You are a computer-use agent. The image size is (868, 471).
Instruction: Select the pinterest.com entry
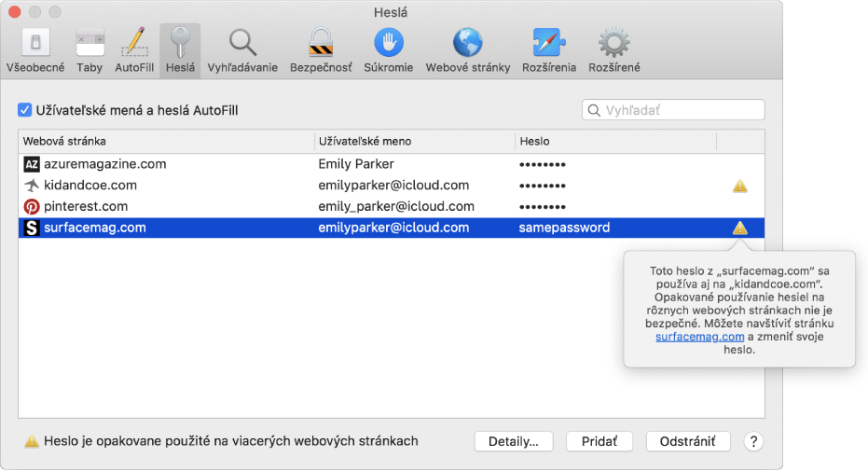392,206
